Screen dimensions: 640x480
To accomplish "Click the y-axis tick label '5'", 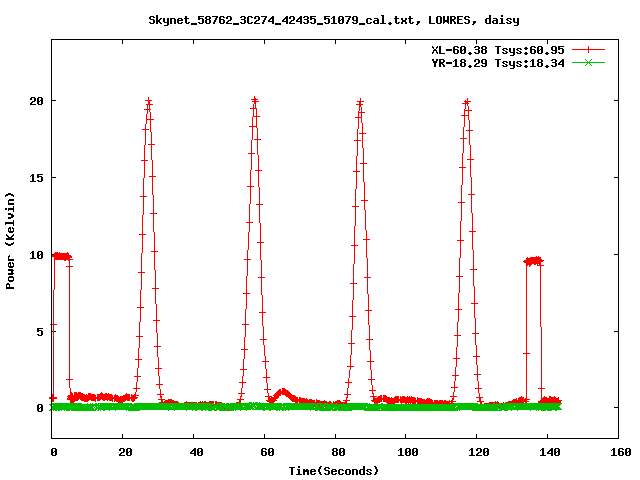I will (x=40, y=332).
